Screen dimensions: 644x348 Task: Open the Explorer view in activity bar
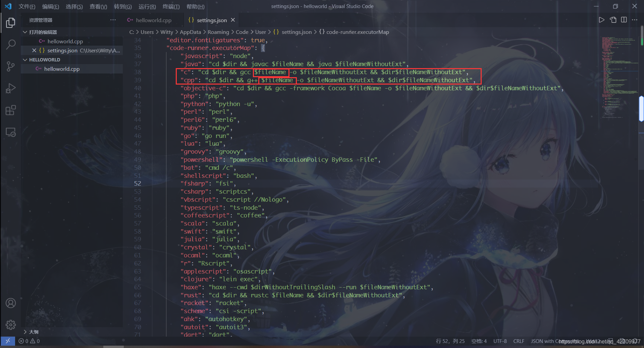pyautogui.click(x=10, y=23)
